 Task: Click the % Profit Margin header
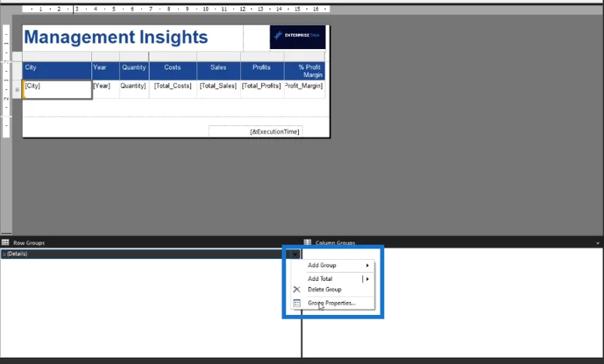tap(304, 71)
